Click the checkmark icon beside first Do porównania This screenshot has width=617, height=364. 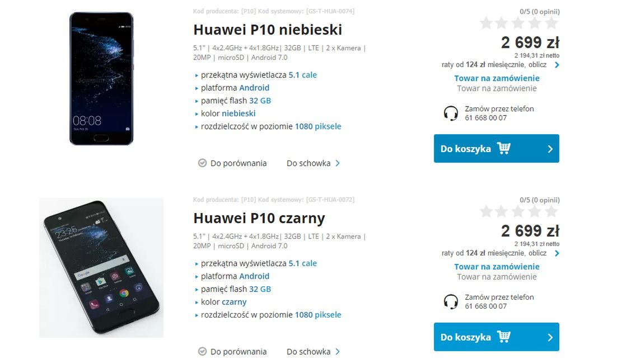(x=202, y=163)
